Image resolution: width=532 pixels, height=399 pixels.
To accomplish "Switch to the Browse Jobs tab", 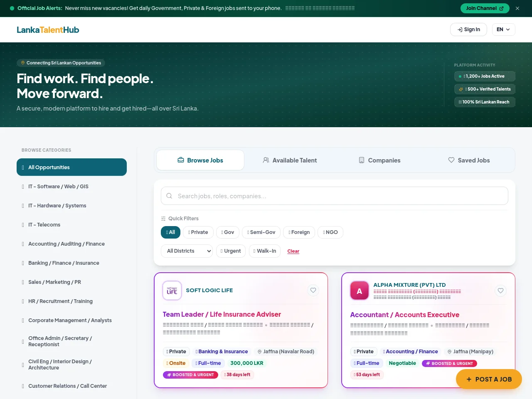I will (x=200, y=160).
